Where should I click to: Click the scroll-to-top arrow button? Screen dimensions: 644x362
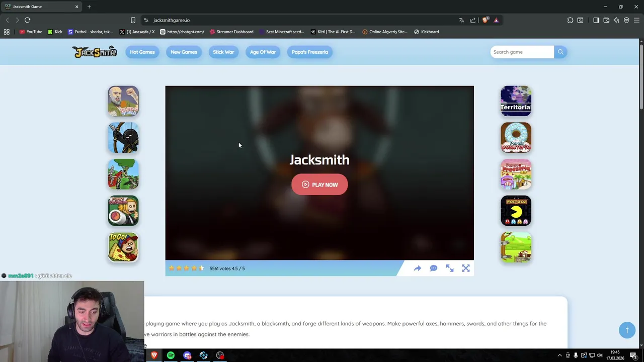click(627, 330)
